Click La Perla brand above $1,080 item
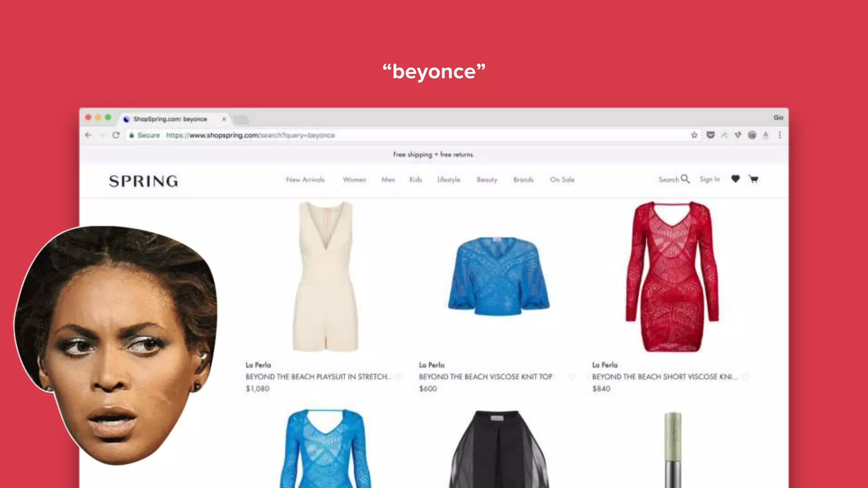The width and height of the screenshot is (868, 488). 258,365
